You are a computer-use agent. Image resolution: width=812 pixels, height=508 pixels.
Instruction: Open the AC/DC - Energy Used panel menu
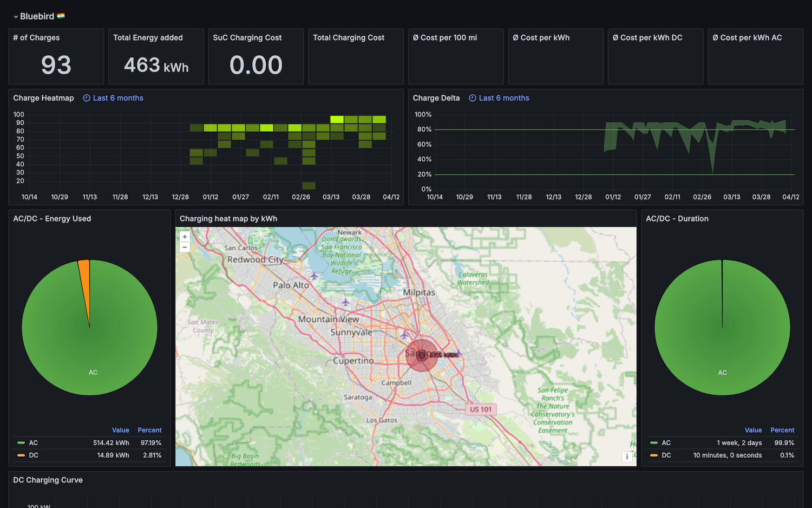52,219
